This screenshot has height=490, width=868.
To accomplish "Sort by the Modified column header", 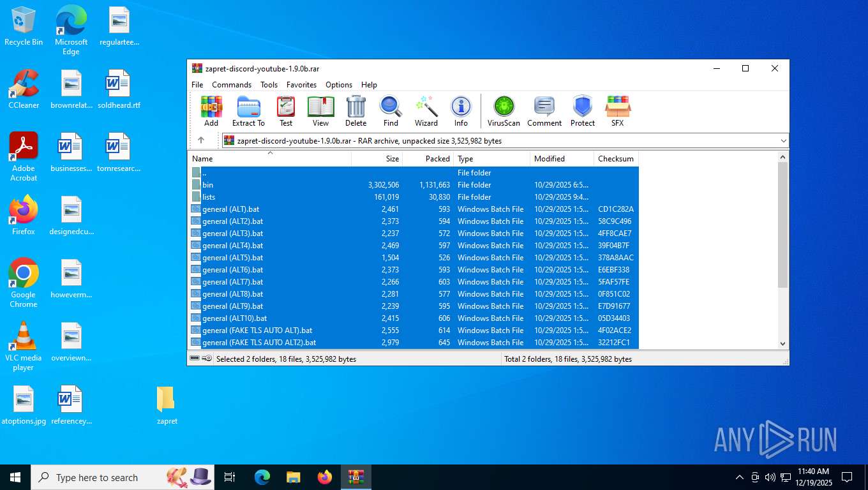I will (562, 158).
